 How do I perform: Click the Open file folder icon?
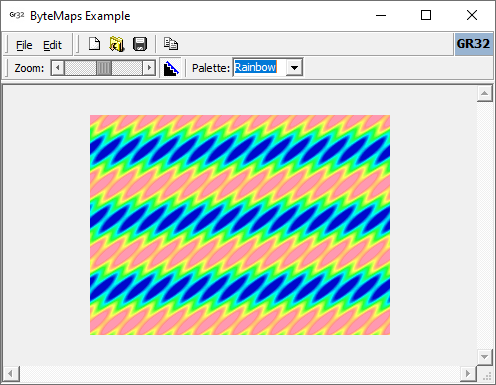tap(117, 44)
